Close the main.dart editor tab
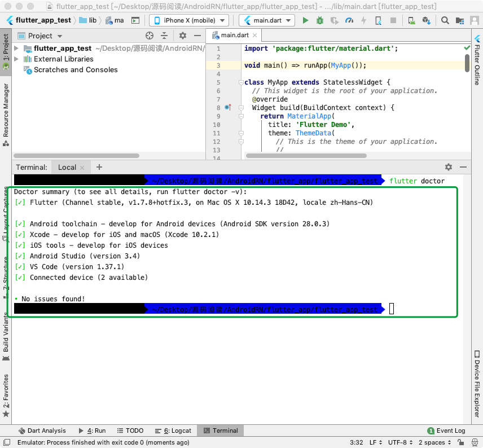This screenshot has width=483, height=448. click(x=254, y=36)
